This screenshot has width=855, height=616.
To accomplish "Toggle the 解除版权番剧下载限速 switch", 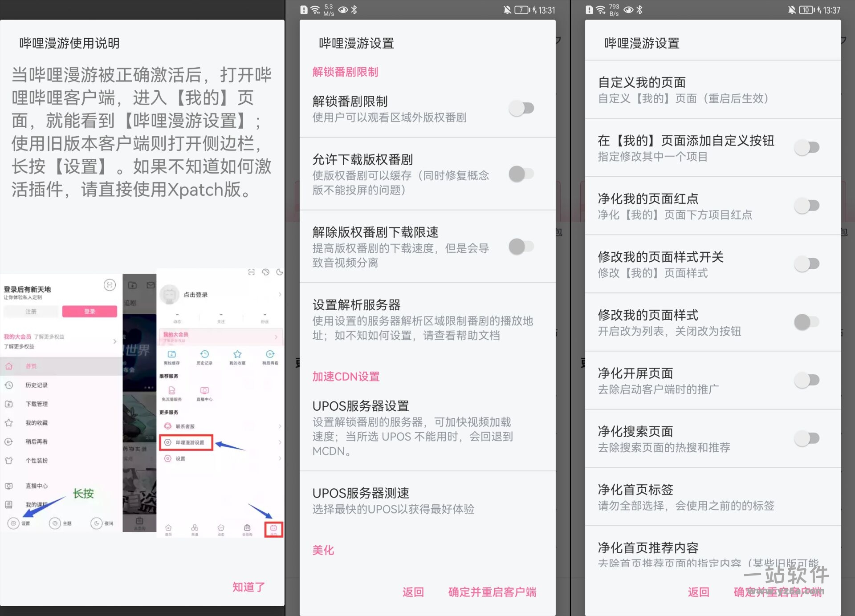I will pos(521,246).
